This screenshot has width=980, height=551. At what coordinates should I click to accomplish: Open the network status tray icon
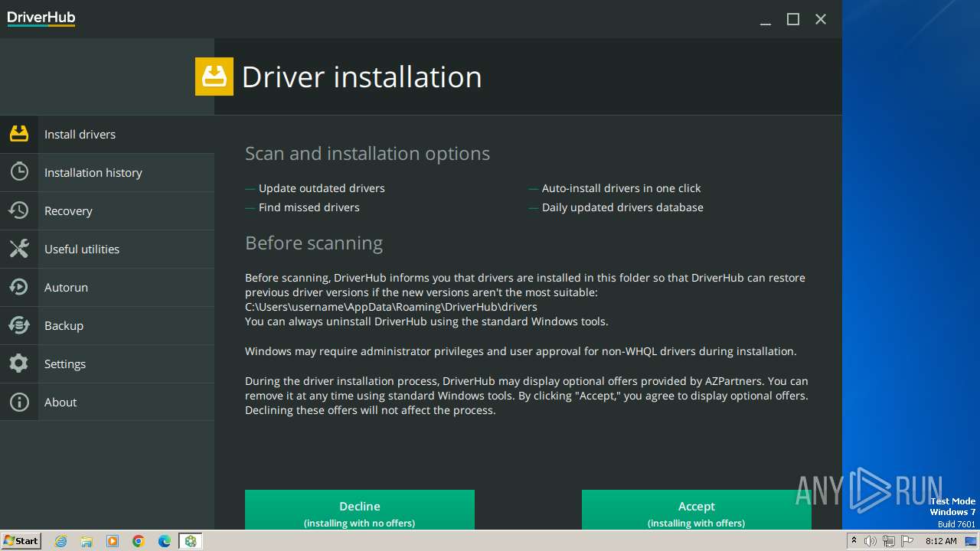[x=889, y=541]
